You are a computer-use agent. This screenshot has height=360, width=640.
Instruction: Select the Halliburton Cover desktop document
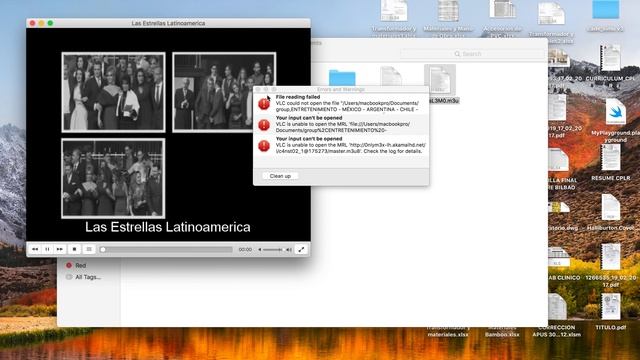611,212
